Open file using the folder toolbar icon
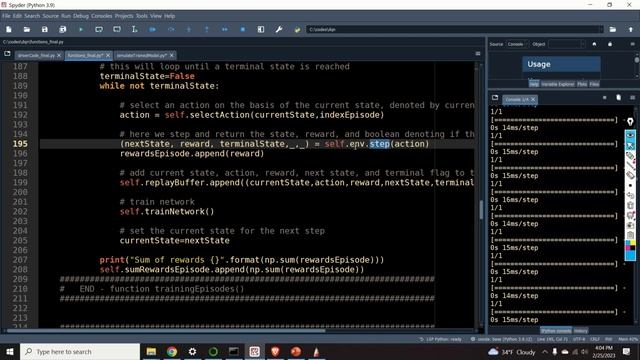 27,29
